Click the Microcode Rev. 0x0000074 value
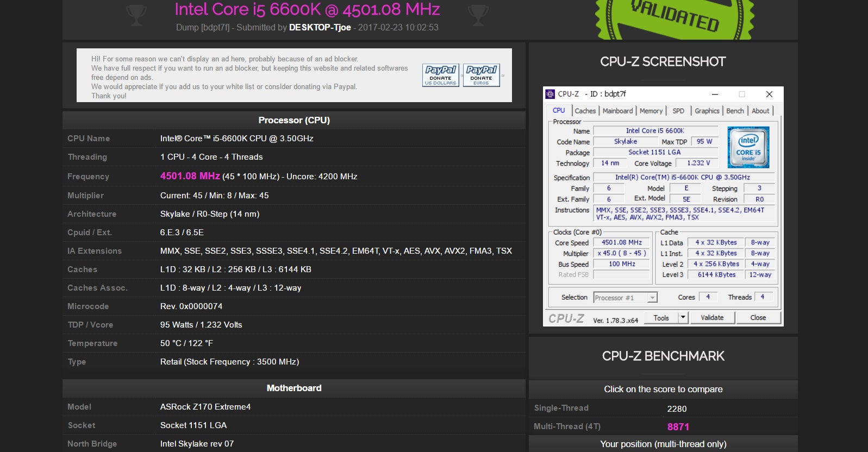Image resolution: width=868 pixels, height=452 pixels. pyautogui.click(x=191, y=306)
